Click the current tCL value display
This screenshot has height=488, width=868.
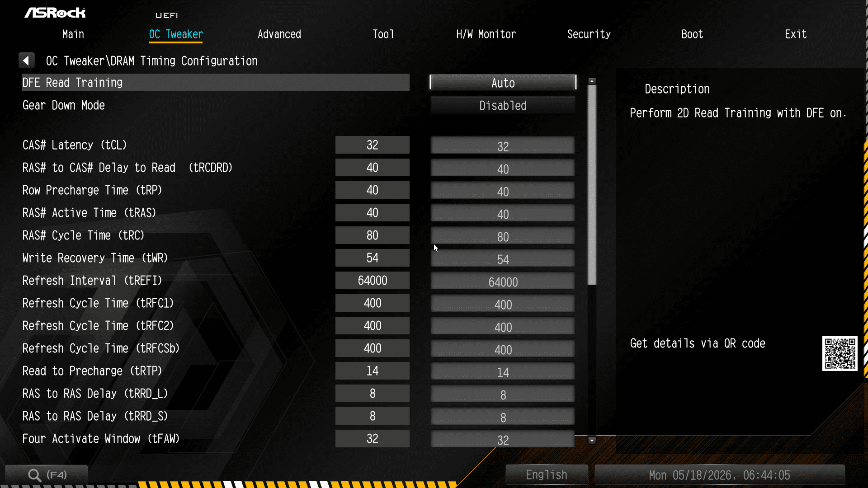click(x=373, y=145)
